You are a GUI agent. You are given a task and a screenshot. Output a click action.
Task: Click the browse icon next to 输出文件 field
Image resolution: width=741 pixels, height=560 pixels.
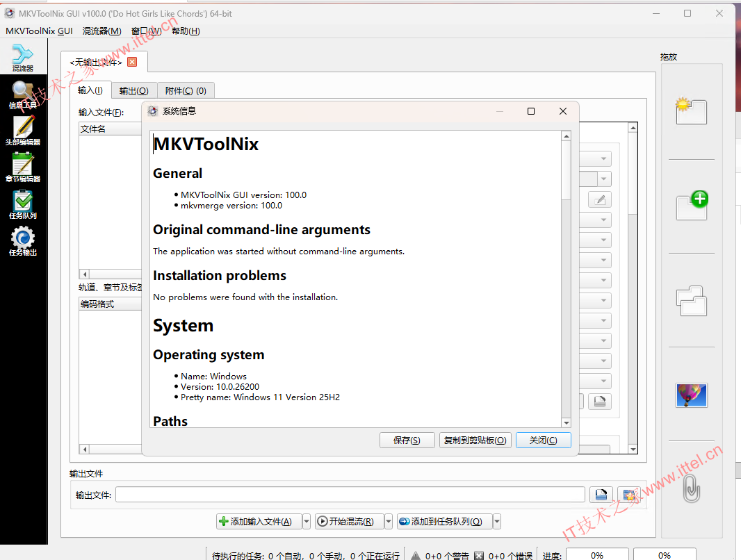point(601,495)
